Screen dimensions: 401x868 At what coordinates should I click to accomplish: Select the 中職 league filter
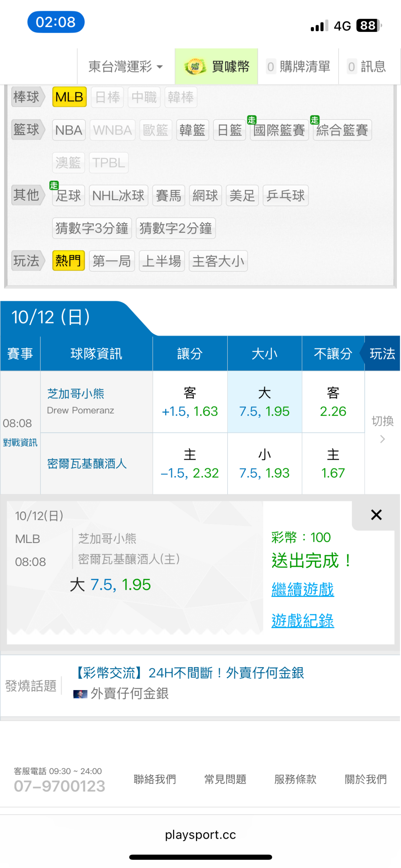tap(144, 97)
